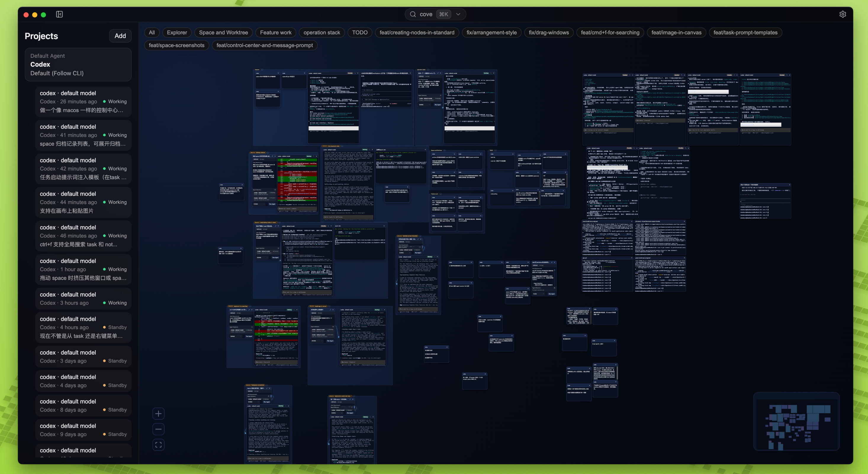
Task: Expand the cove project dropdown chevron
Action: coord(458,14)
